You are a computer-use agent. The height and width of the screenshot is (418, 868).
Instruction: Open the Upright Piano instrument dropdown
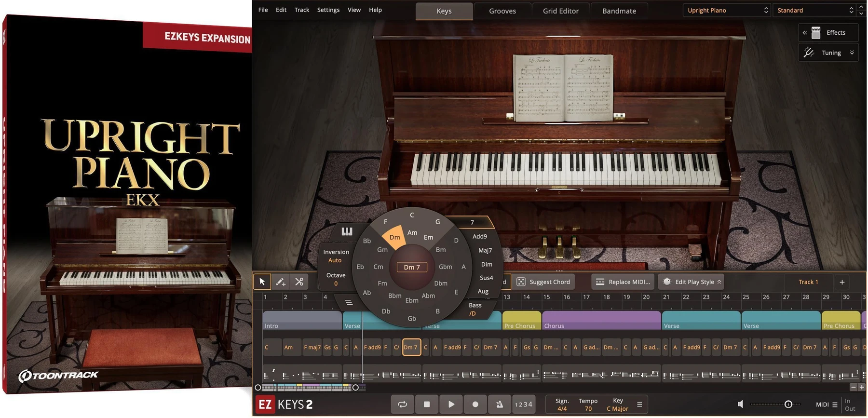727,10
